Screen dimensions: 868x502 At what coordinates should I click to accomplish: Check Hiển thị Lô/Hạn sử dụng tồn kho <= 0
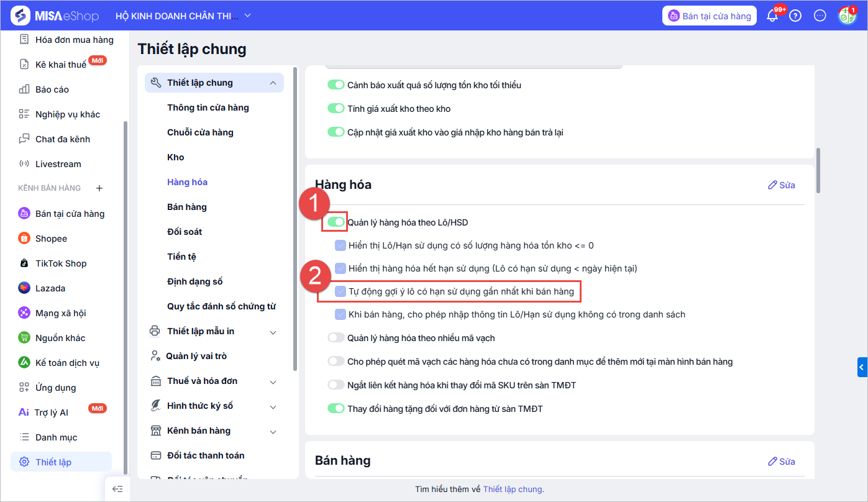tap(340, 245)
